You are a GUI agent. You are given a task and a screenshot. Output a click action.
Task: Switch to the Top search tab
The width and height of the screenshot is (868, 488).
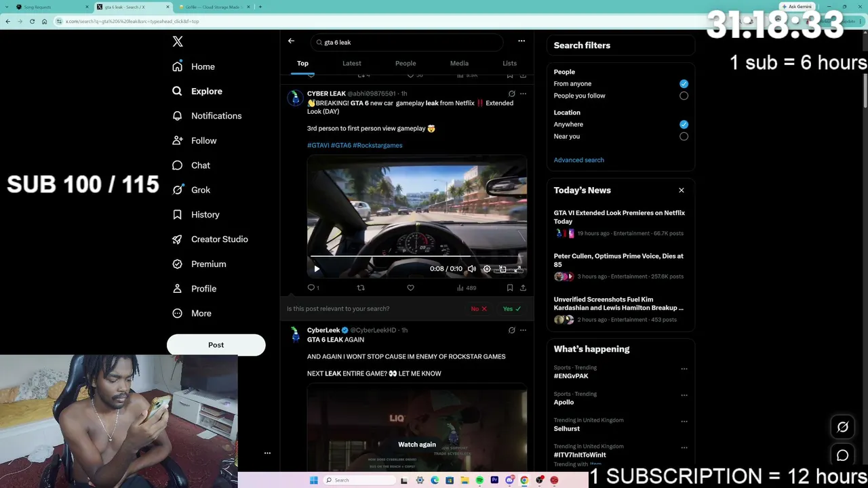(302, 63)
